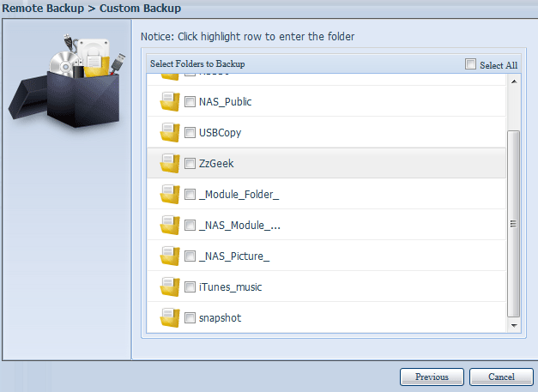Open the USBCopy folder name
This screenshot has height=392, width=538.
click(220, 133)
